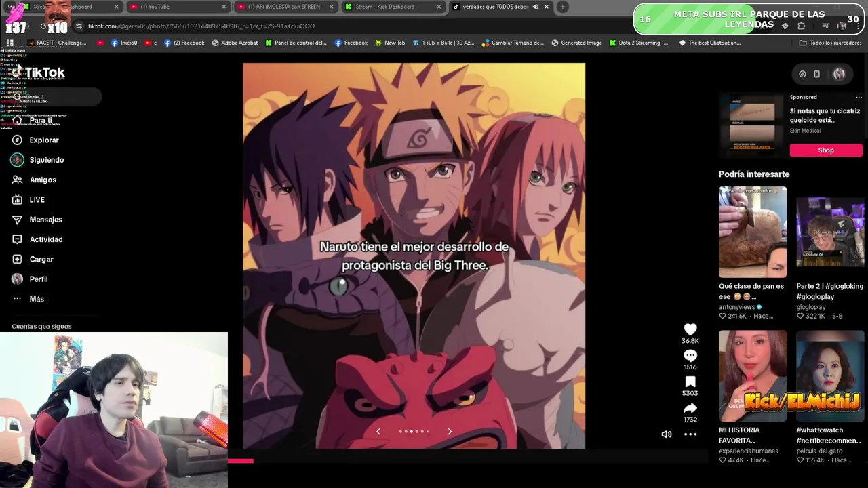Go to the previous photo with left arrow
This screenshot has height=488, width=868.
pyautogui.click(x=378, y=431)
